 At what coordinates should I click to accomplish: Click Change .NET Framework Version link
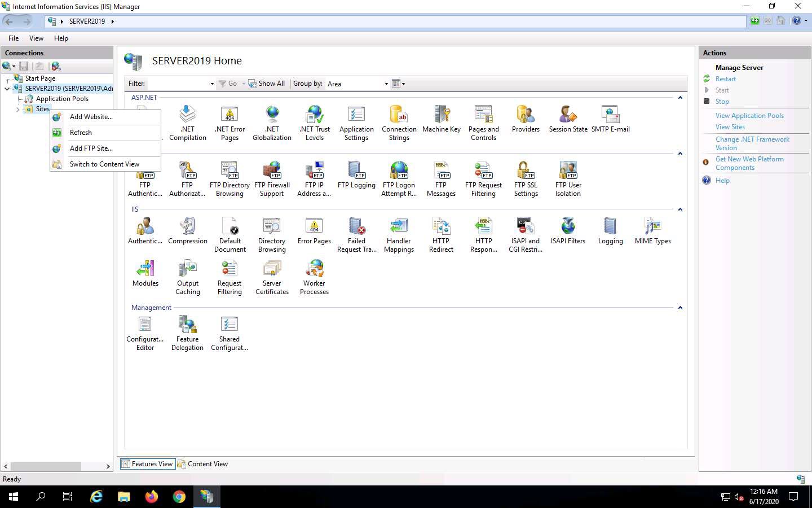[x=752, y=143]
